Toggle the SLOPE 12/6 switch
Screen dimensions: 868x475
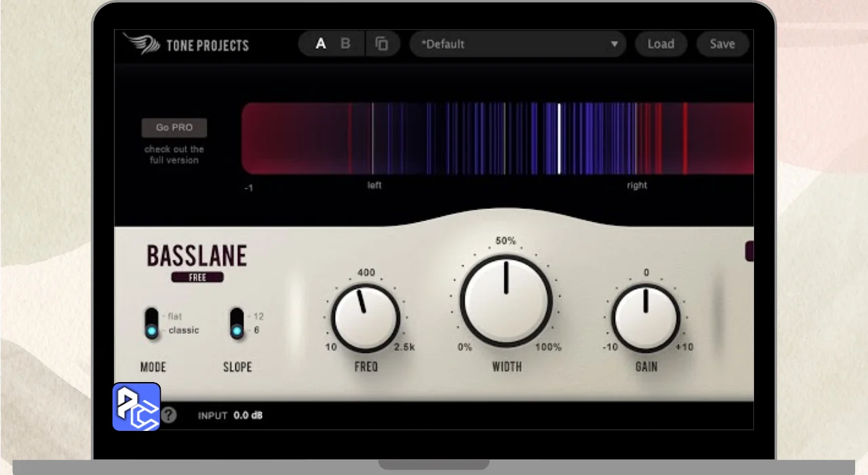[x=237, y=323]
